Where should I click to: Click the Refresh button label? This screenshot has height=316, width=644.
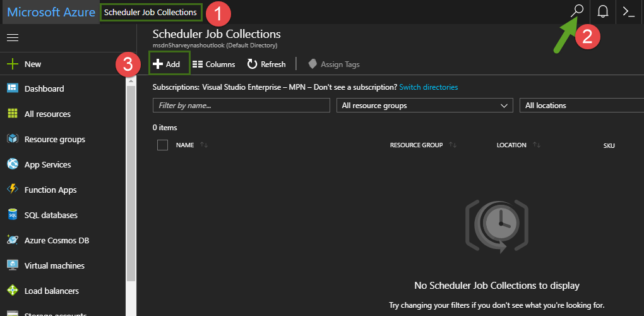273,64
